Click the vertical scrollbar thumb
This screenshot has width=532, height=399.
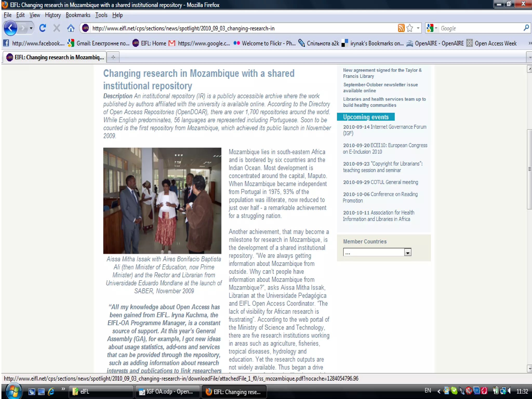(529, 169)
